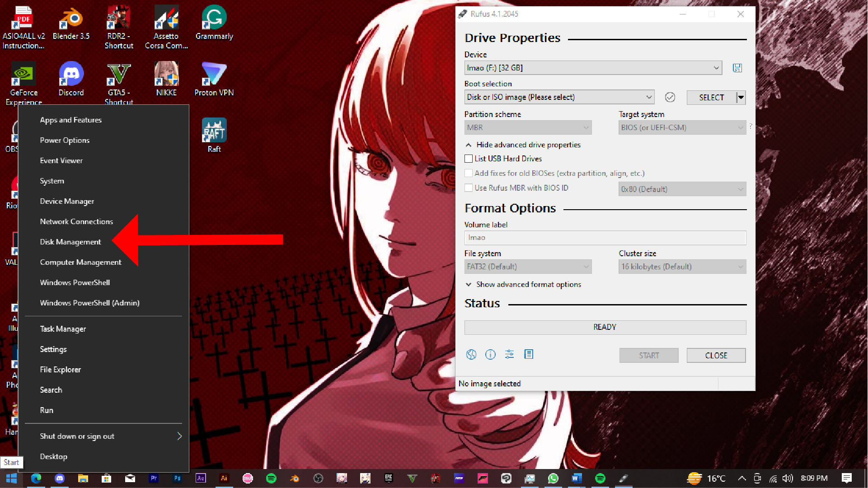Click the READY status progress bar

605,327
